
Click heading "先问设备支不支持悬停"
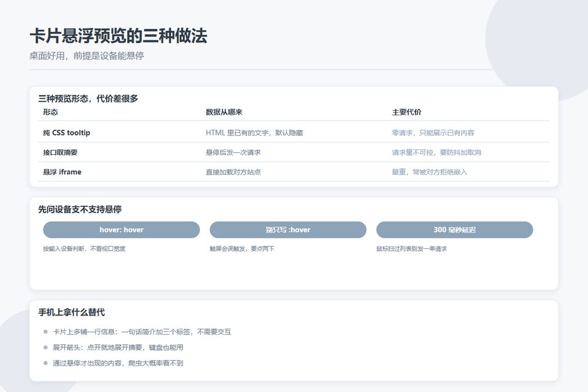pos(80,209)
